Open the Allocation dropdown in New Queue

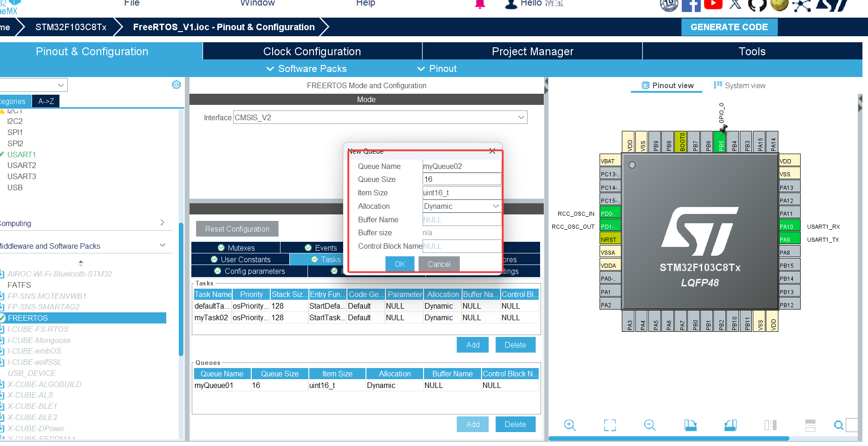coord(462,206)
